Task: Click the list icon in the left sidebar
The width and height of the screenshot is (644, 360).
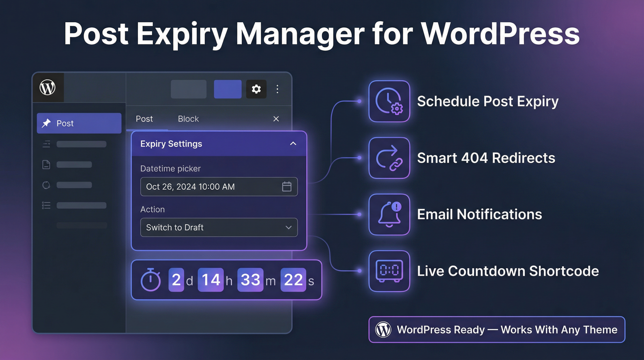Action: click(x=46, y=205)
